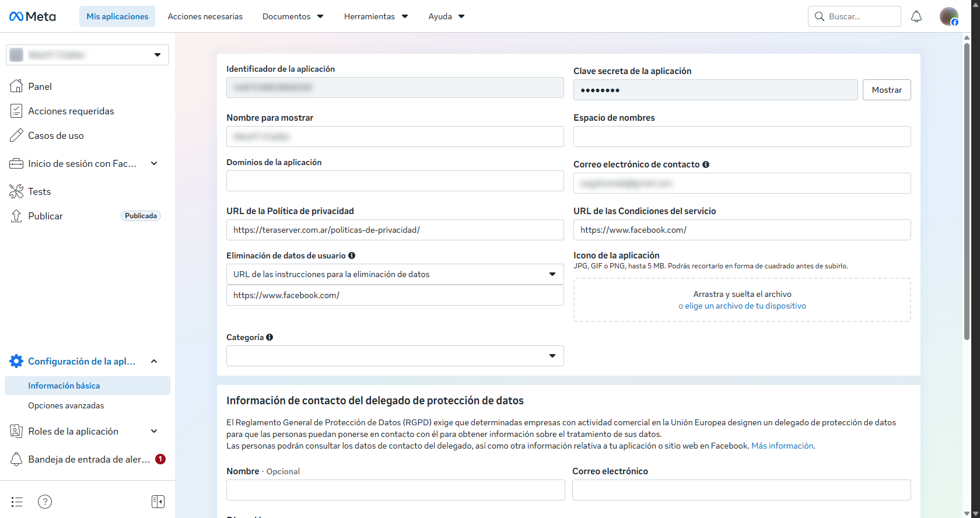Open the Herramientas menu
980x518 pixels.
376,16
